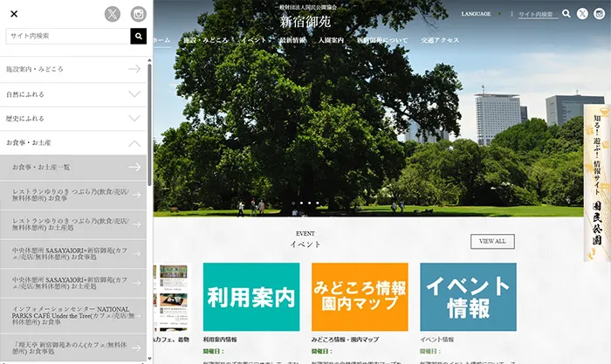Click the side menu scroll up arrow

pos(149,60)
